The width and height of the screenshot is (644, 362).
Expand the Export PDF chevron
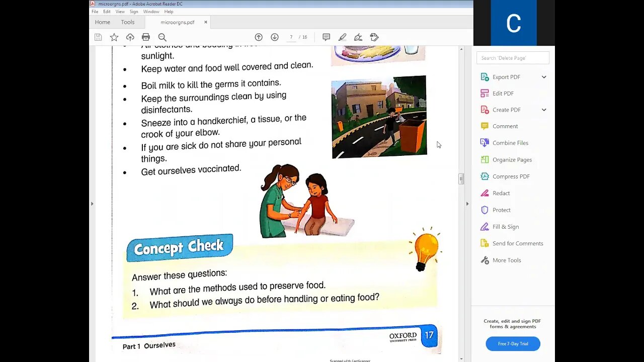544,77
